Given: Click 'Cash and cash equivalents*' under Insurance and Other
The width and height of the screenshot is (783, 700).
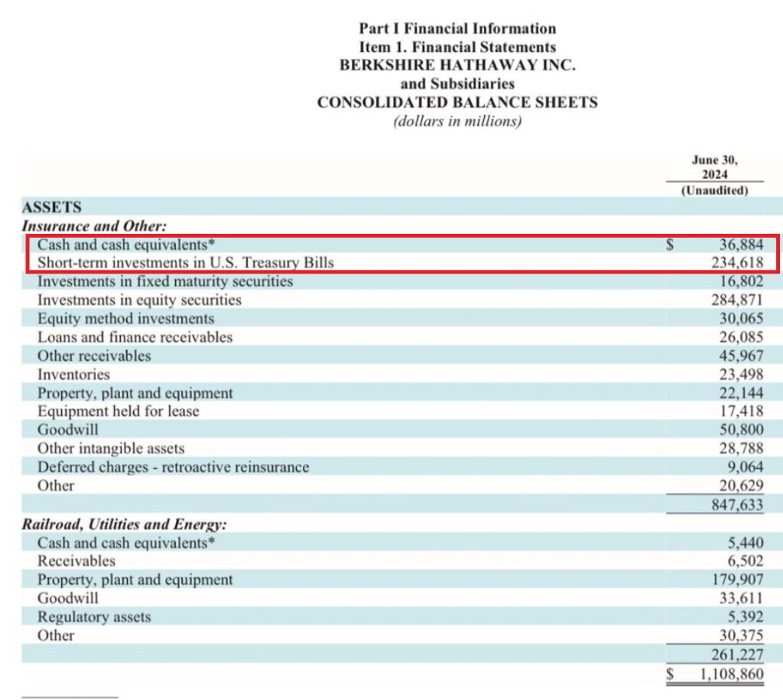Looking at the screenshot, I should [126, 245].
